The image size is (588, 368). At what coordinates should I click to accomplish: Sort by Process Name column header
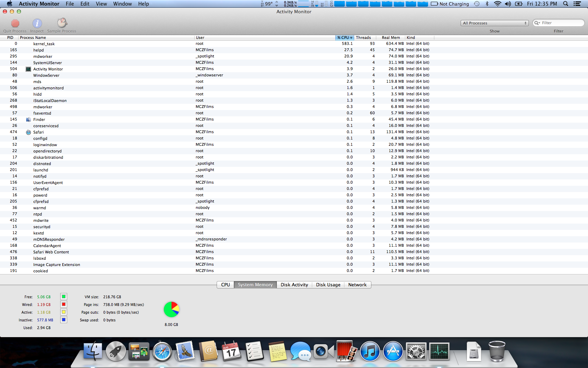106,38
